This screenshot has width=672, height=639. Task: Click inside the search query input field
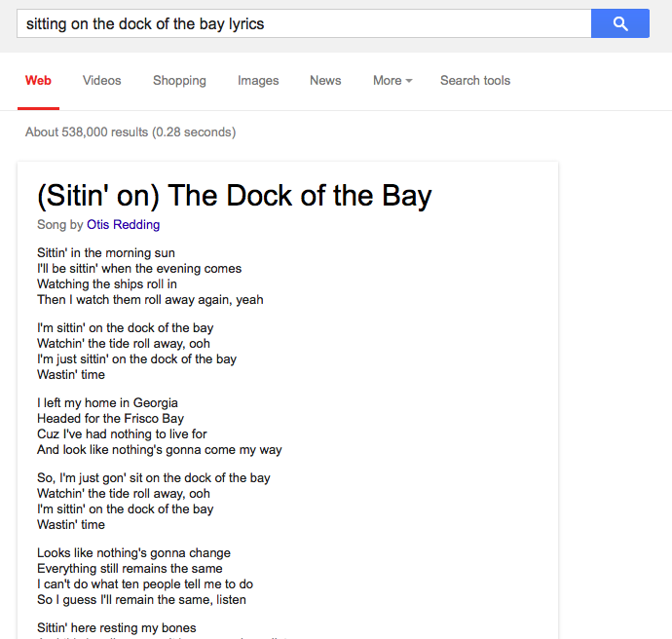302,23
